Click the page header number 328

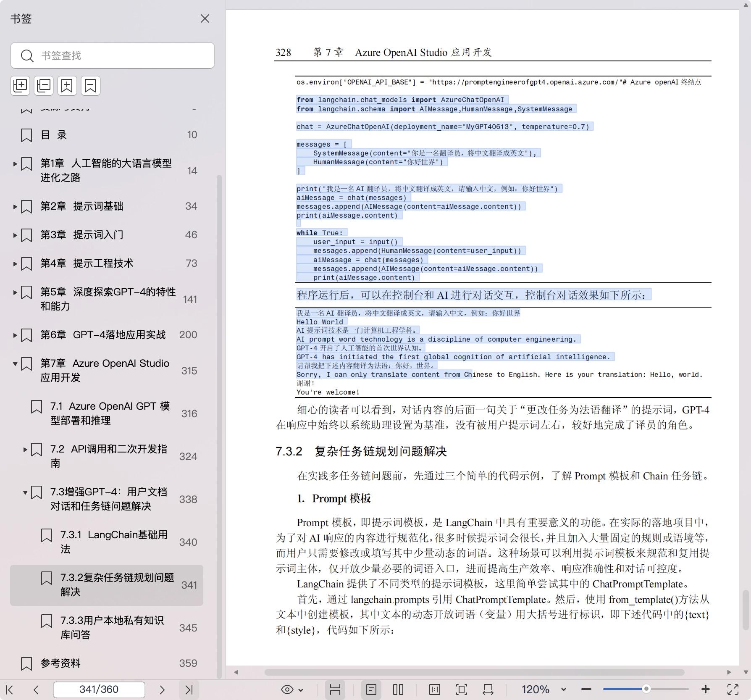point(284,53)
